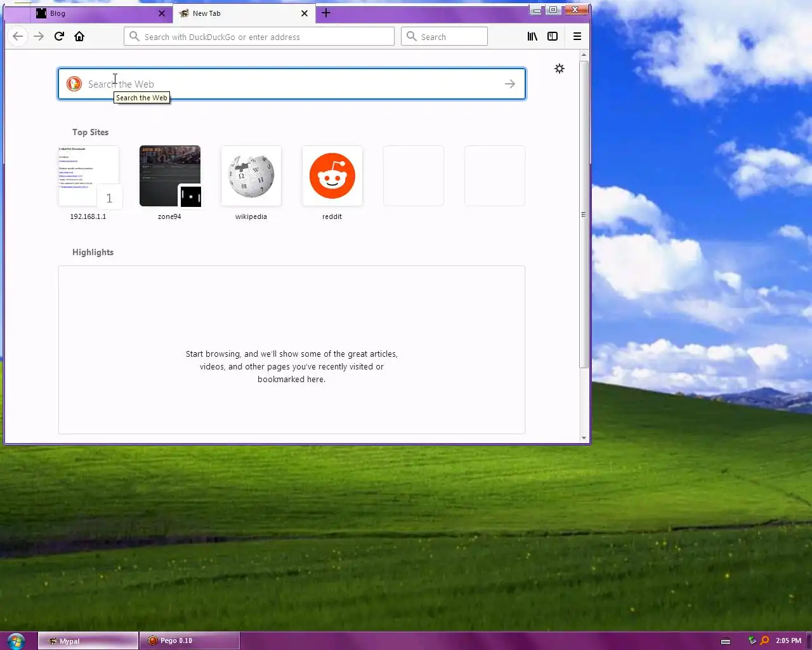Screen dimensions: 812x650
Task: Click the magnifier icon in the address bar
Action: 134,36
